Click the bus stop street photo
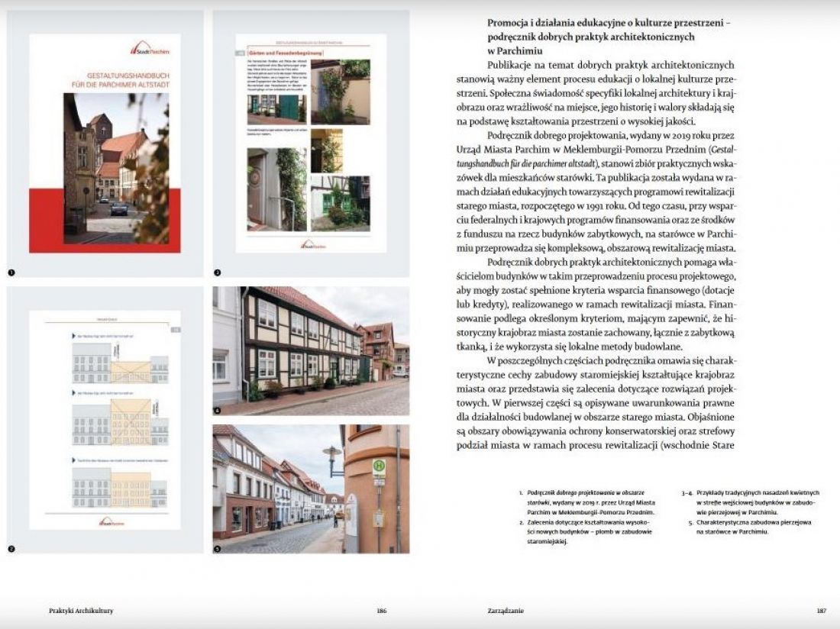Screen dimensions: 840x629 coord(311,489)
